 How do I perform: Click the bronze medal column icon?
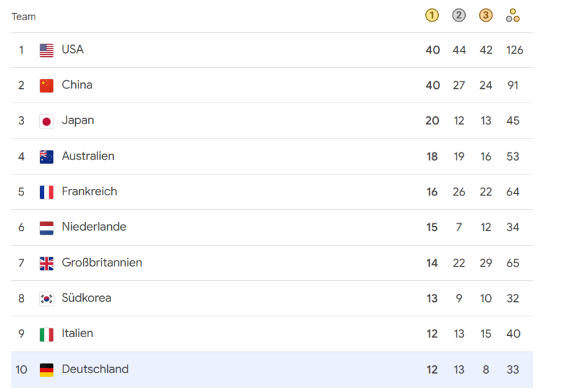486,16
